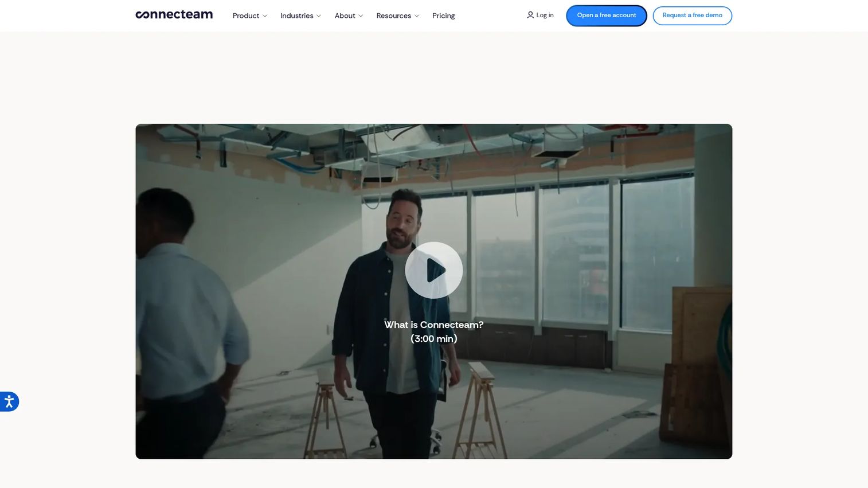868x488 pixels.
Task: Click the "(3:00 min)" duration text
Action: 434,339
